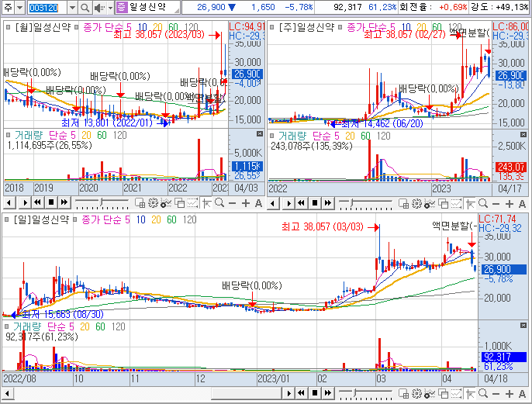Image resolution: width=532 pixels, height=404 pixels.
Task: Stop the monthly chart replay
Action: click(51, 203)
